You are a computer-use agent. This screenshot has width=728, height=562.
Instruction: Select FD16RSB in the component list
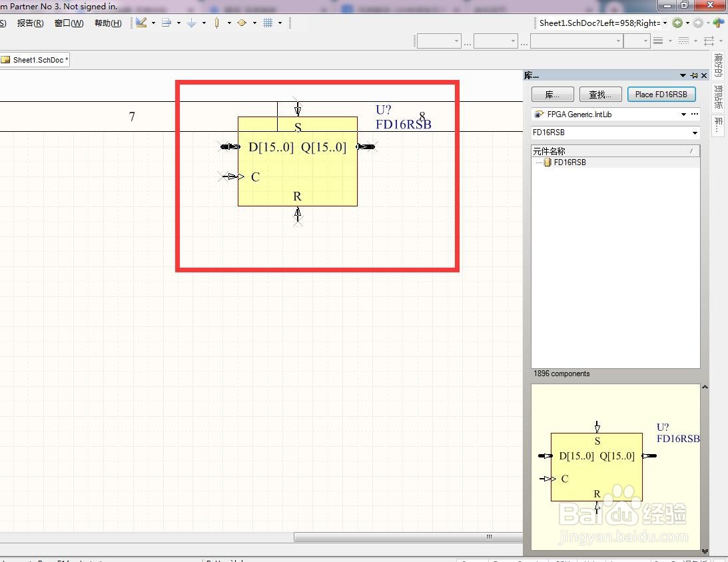[x=569, y=162]
